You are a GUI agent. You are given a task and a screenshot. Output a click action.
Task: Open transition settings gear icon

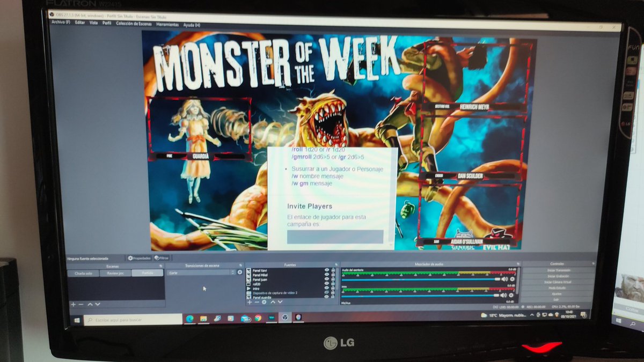240,272
